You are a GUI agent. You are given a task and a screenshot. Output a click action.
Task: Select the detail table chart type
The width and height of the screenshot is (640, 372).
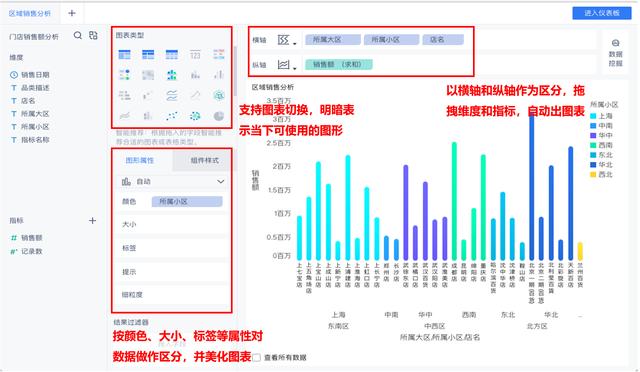click(172, 54)
